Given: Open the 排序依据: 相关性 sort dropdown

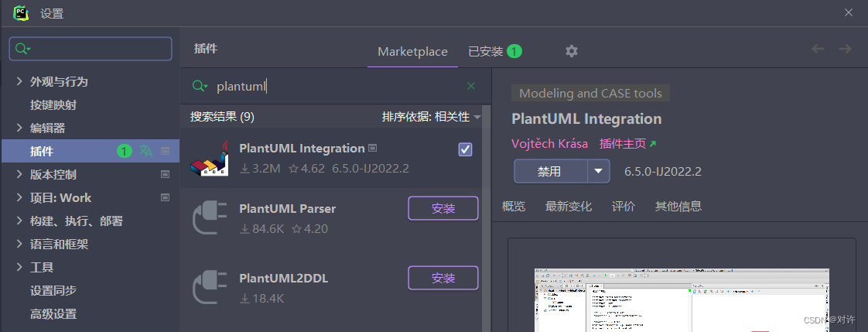Looking at the screenshot, I should click(431, 117).
